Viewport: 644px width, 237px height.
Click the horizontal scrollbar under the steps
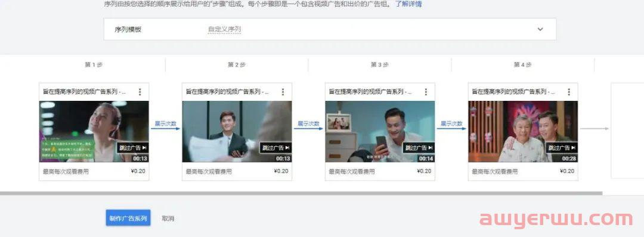[x=301, y=193]
